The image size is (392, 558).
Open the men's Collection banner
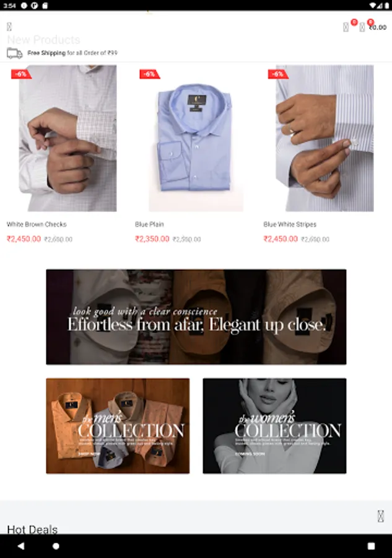pyautogui.click(x=118, y=425)
